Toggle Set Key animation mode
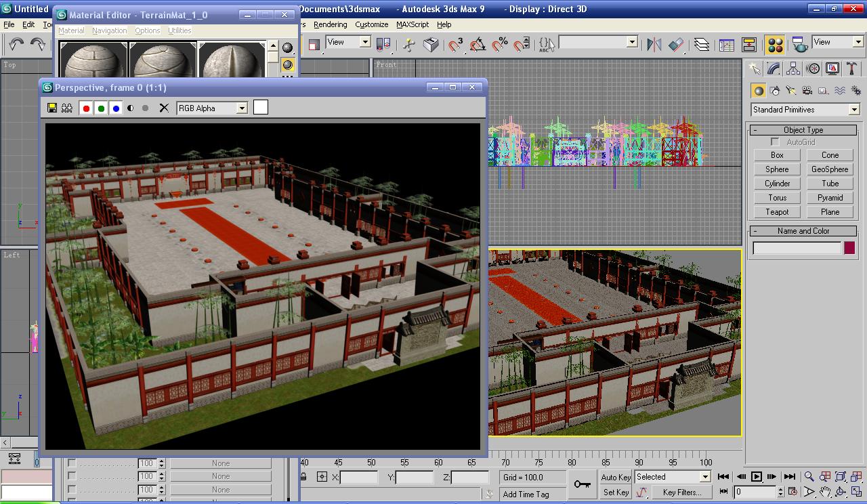Screen dimensions: 867x504 click(616, 492)
